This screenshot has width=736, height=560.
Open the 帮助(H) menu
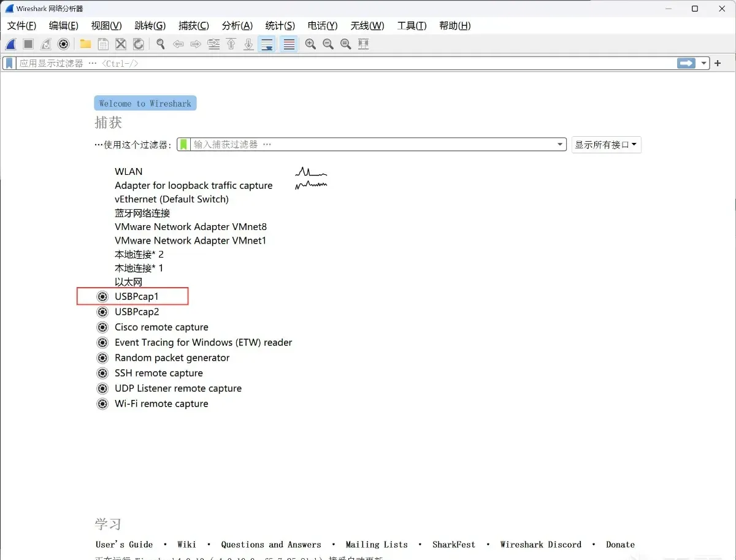pos(455,26)
